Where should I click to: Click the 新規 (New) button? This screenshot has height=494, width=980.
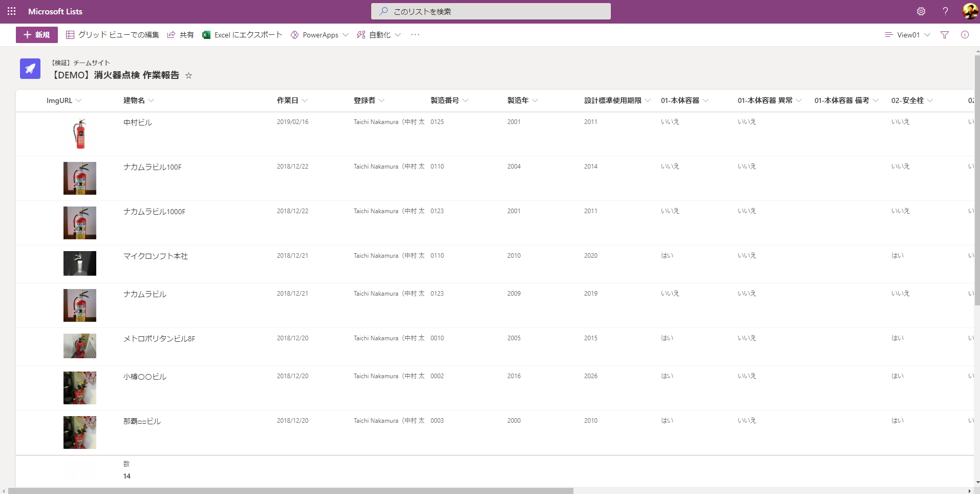(36, 34)
